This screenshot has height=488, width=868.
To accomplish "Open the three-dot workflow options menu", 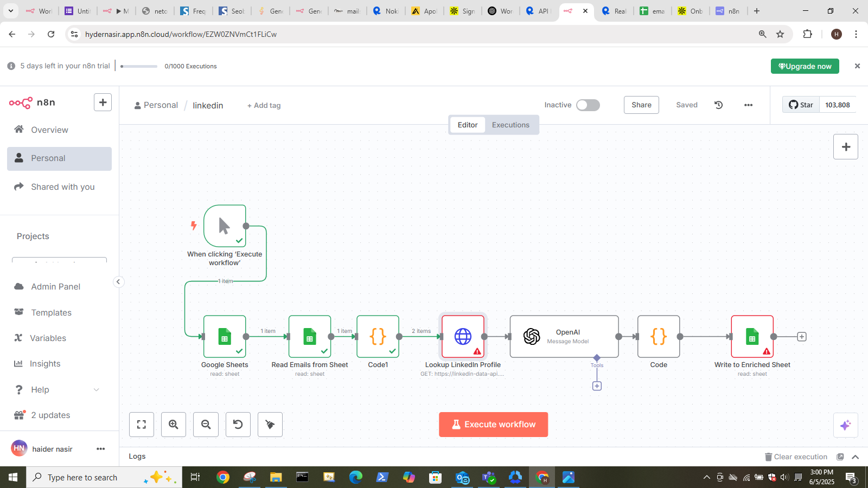I will (x=748, y=105).
